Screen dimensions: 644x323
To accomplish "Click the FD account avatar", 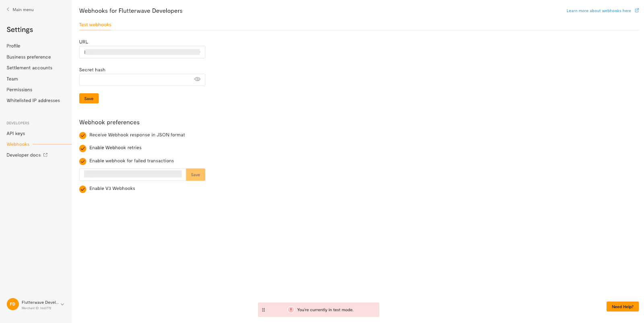I will 13,304.
